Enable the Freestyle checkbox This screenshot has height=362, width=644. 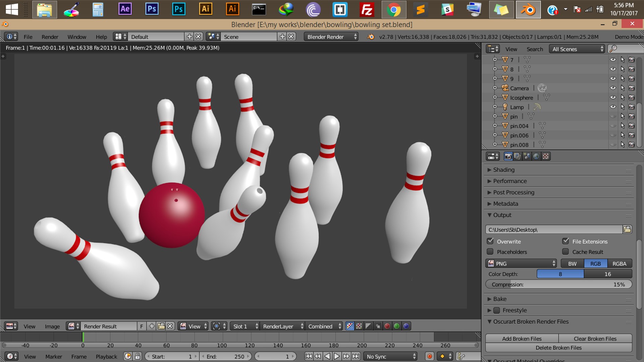tap(497, 310)
